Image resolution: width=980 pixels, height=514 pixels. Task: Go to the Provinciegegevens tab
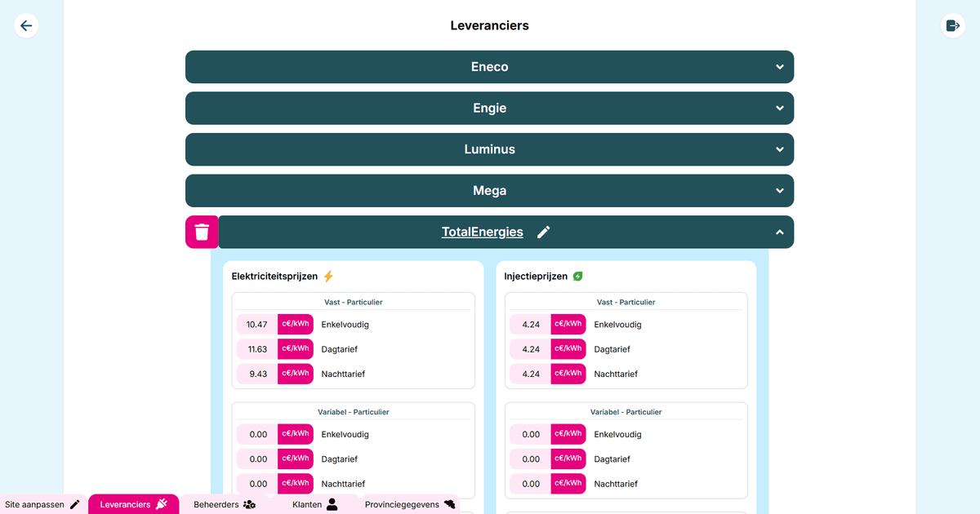[409, 504]
